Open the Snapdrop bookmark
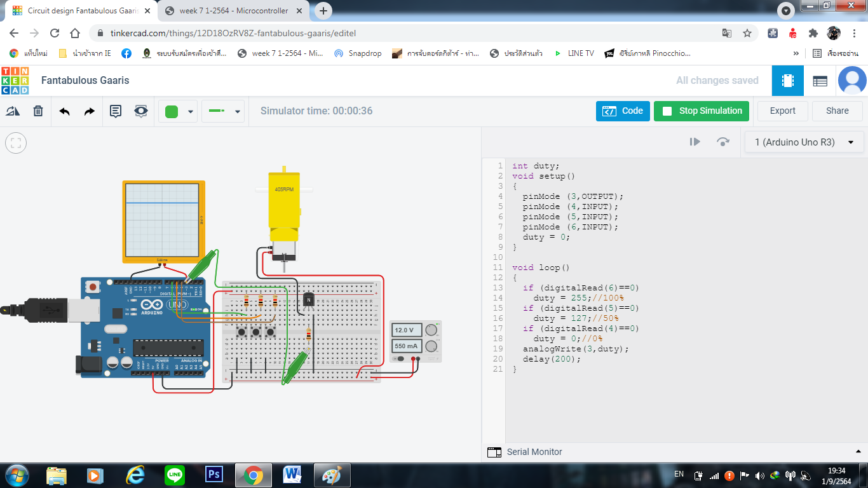The height and width of the screenshot is (488, 868). [x=358, y=53]
